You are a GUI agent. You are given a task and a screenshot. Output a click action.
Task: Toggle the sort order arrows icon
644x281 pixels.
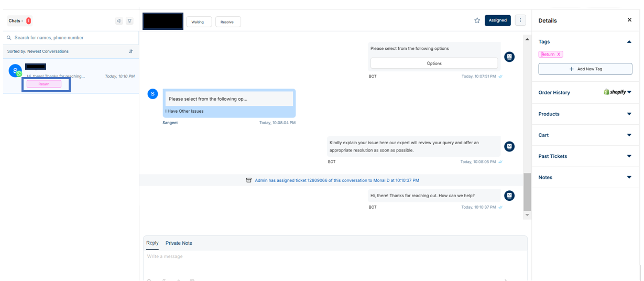coord(130,51)
